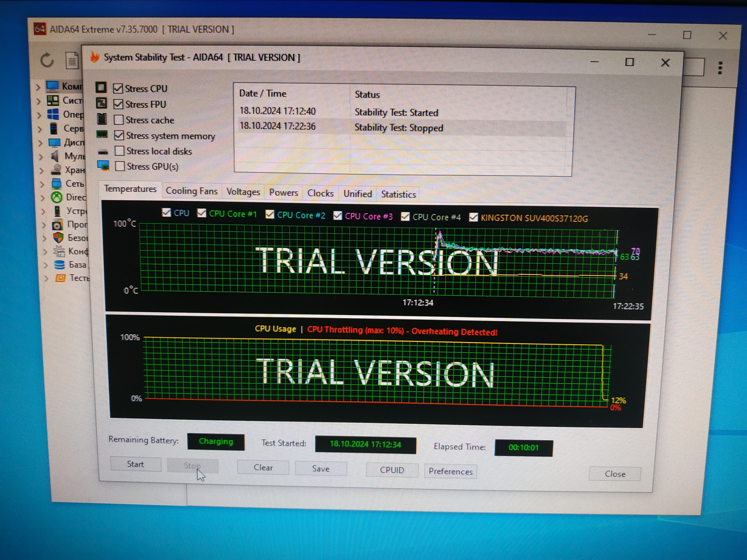
Task: Click the refresh icon in AIDA64 main toolbar
Action: tap(47, 61)
